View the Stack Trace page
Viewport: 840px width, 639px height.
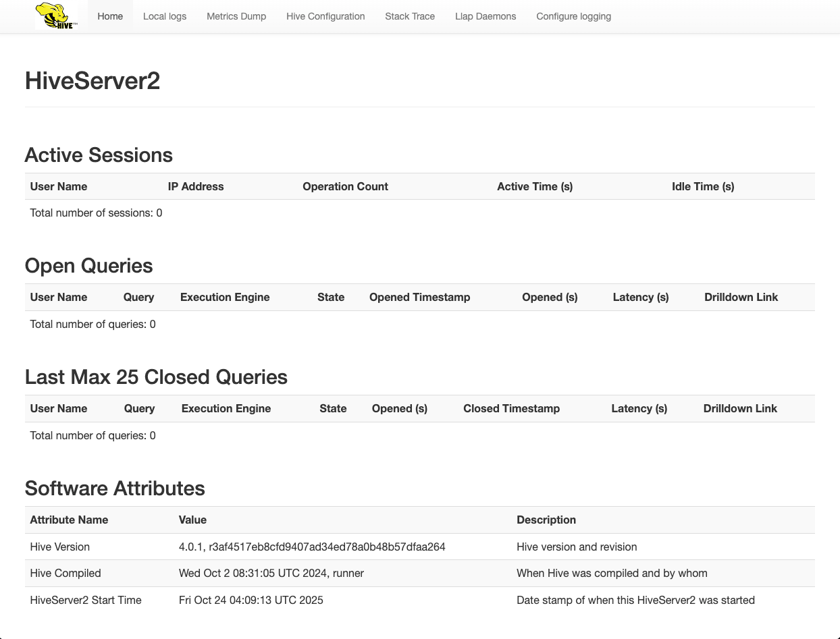click(410, 16)
